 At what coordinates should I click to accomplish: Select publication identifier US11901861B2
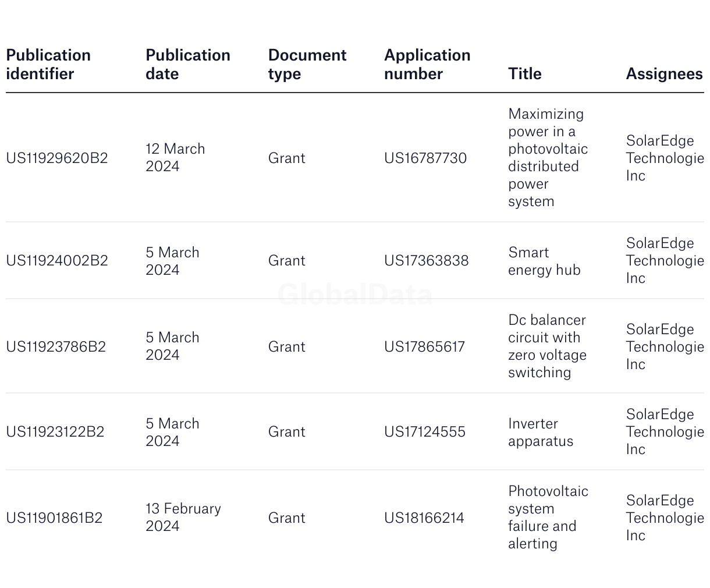pyautogui.click(x=54, y=518)
